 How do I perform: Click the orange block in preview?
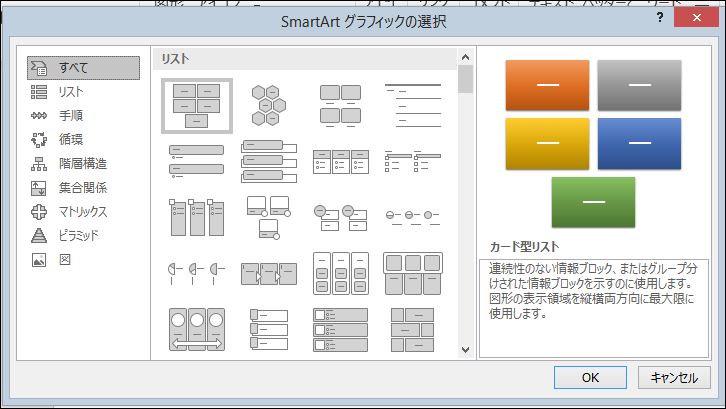coord(547,85)
